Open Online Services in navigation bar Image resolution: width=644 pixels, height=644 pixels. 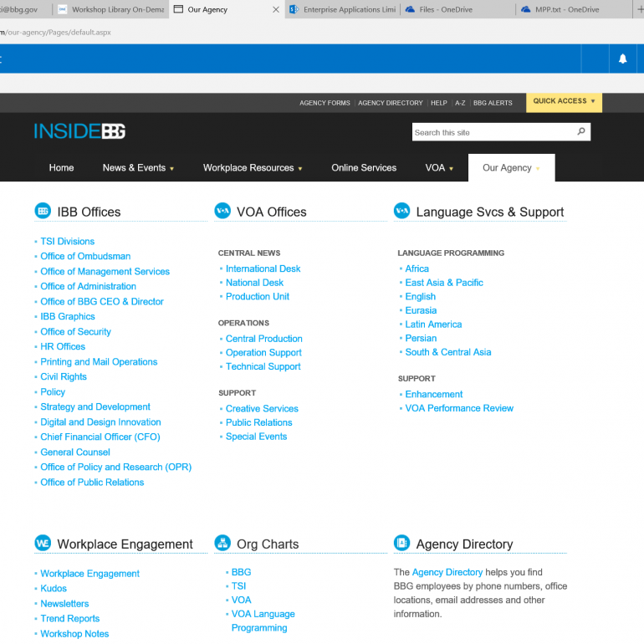pos(364,167)
